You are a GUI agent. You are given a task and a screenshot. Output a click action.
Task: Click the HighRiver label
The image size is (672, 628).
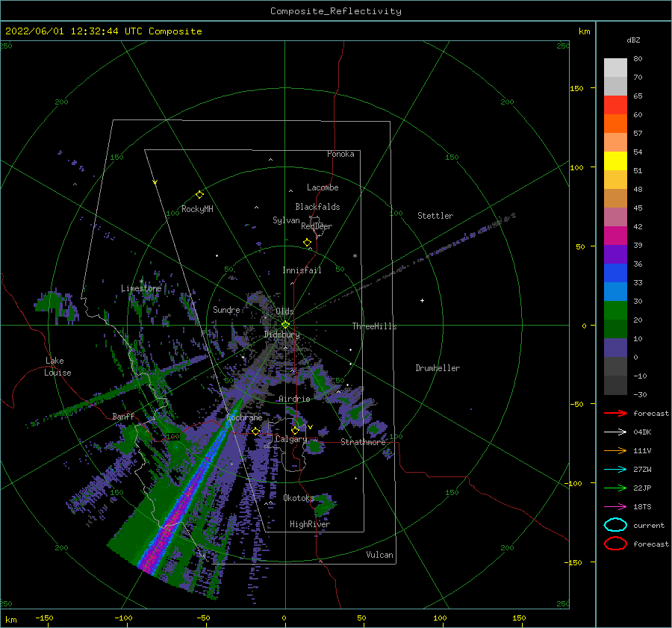click(x=310, y=524)
